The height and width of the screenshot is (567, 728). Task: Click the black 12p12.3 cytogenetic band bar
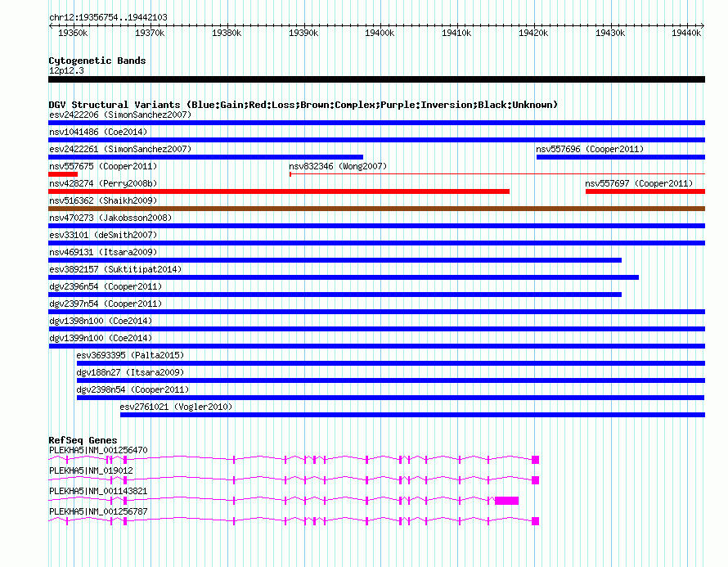pyautogui.click(x=376, y=79)
